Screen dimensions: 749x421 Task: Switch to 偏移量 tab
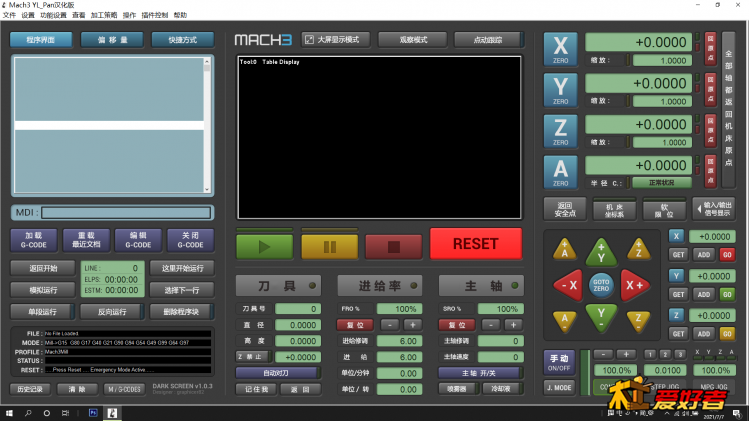112,40
